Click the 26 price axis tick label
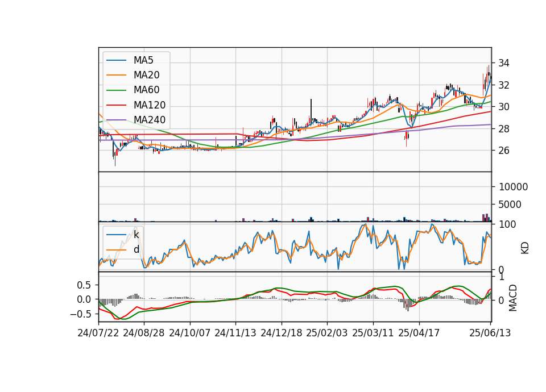Viewport: 546px width, 392px height. click(503, 151)
